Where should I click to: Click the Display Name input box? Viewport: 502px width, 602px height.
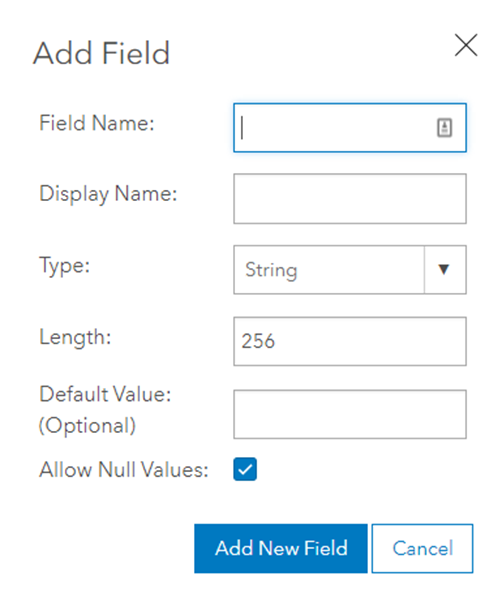click(x=350, y=198)
